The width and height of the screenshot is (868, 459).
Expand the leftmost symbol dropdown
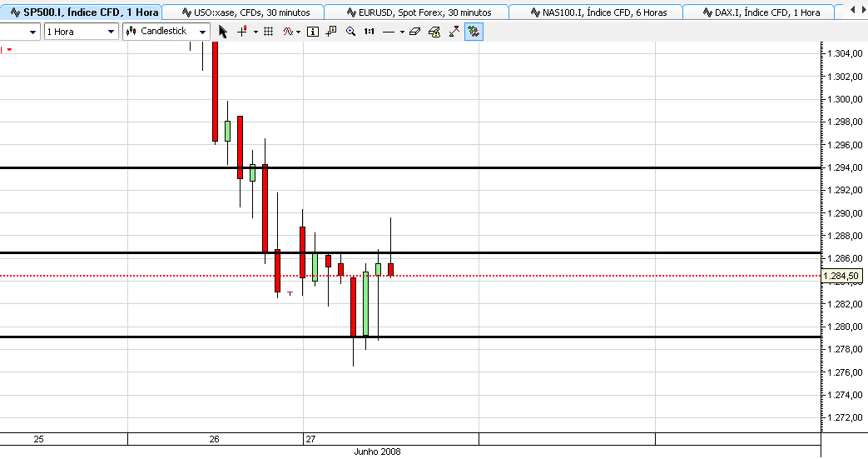[x=32, y=32]
